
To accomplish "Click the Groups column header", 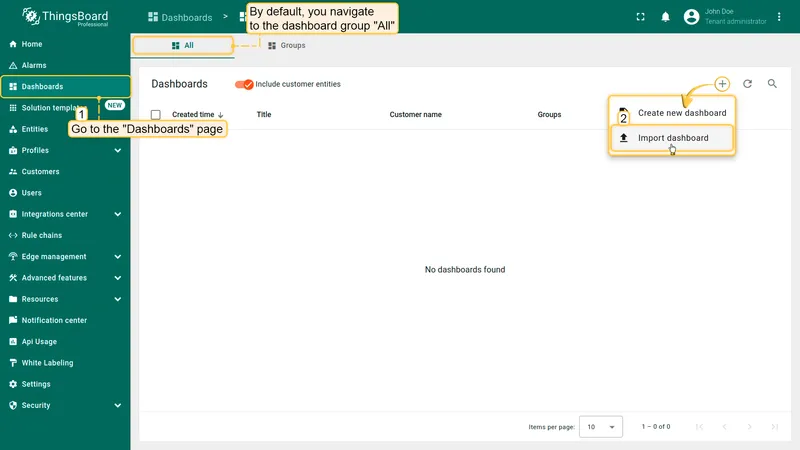I will point(549,115).
